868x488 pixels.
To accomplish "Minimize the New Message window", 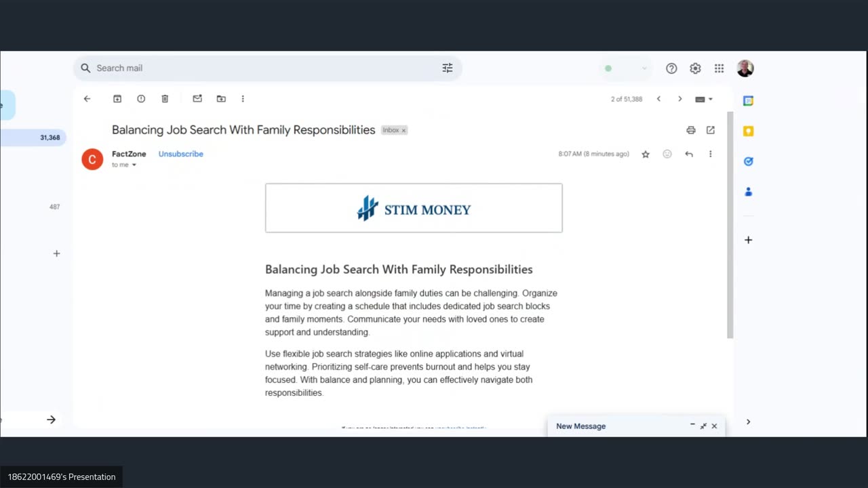I will point(692,425).
